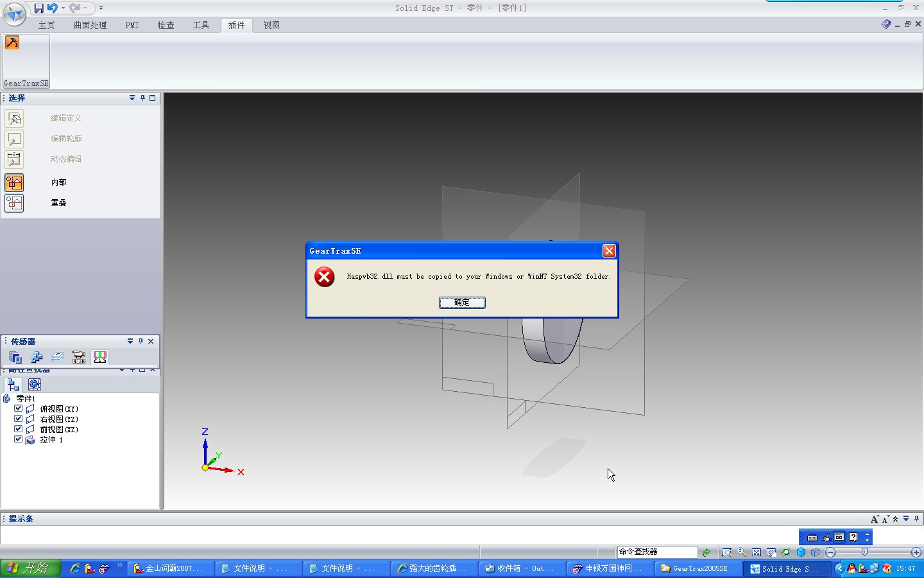Image resolution: width=924 pixels, height=578 pixels.
Task: Click the 动态编辑 tool icon
Action: point(14,159)
